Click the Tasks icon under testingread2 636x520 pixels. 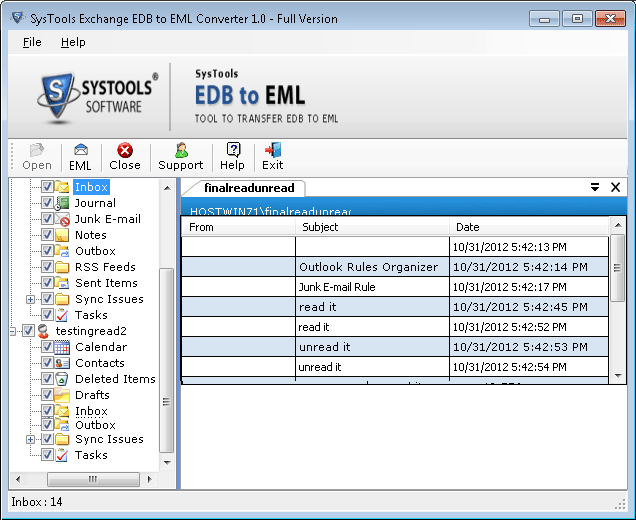[x=62, y=455]
